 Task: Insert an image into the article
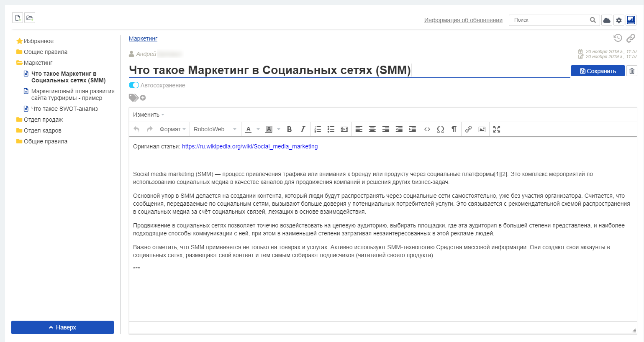pyautogui.click(x=482, y=129)
